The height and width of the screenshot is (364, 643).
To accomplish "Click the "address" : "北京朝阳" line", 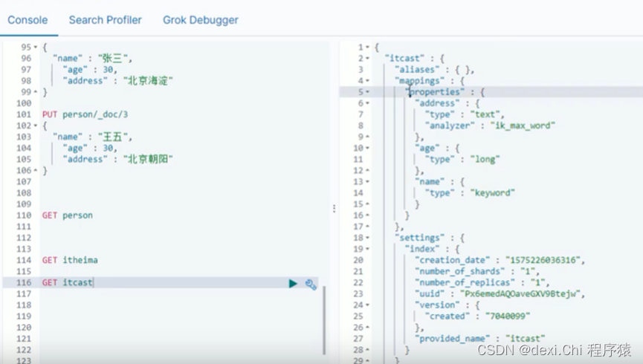I will pyautogui.click(x=117, y=159).
